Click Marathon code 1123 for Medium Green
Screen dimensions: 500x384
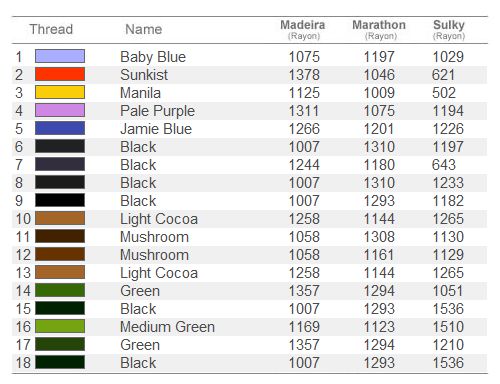tap(379, 327)
